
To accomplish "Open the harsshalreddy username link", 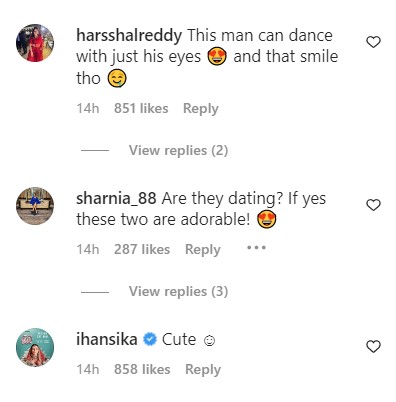I will point(129,35).
